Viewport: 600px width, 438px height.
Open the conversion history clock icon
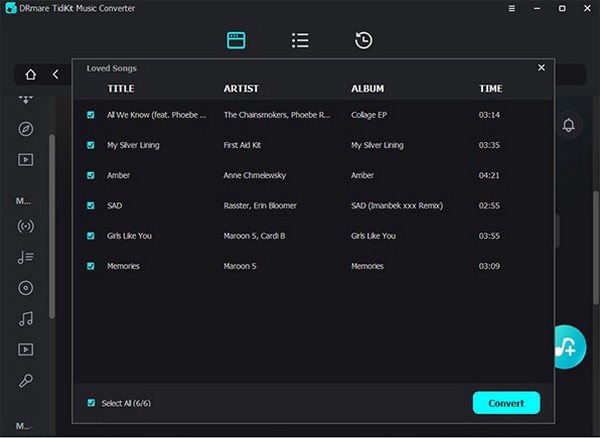coord(363,41)
